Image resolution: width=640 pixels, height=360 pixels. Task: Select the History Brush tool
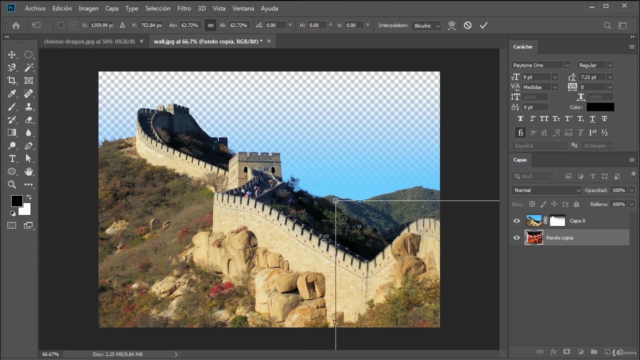(12, 120)
